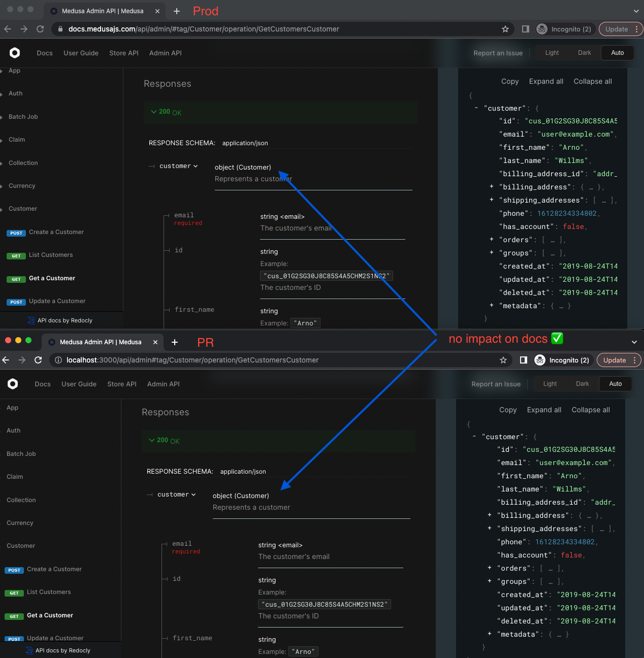The width and height of the screenshot is (644, 658).
Task: Open Docs nav item in Prod window
Action: [x=45, y=53]
